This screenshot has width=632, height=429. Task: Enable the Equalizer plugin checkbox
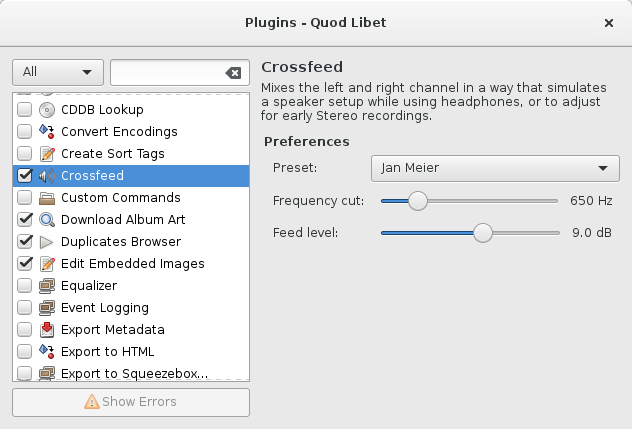click(x=25, y=286)
